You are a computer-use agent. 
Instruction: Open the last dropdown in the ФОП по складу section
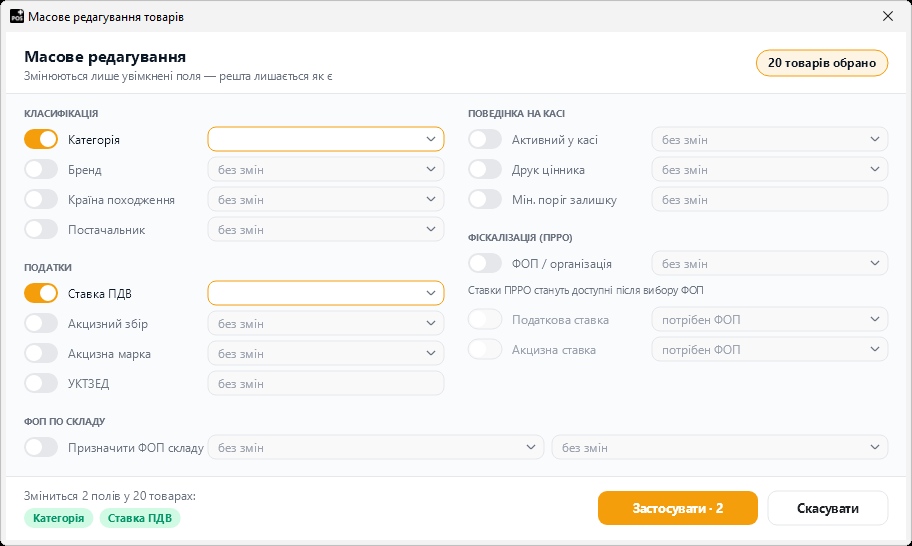pyautogui.click(x=720, y=447)
